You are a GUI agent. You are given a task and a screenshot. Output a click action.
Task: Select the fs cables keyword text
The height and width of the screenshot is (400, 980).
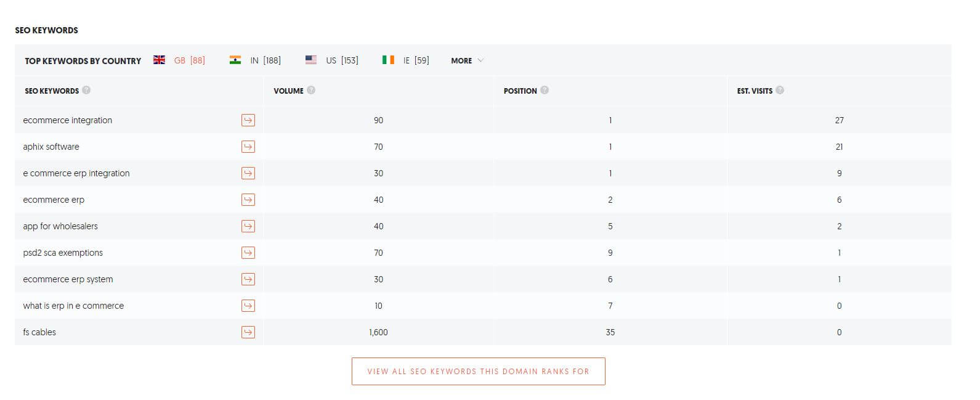pyautogui.click(x=39, y=332)
